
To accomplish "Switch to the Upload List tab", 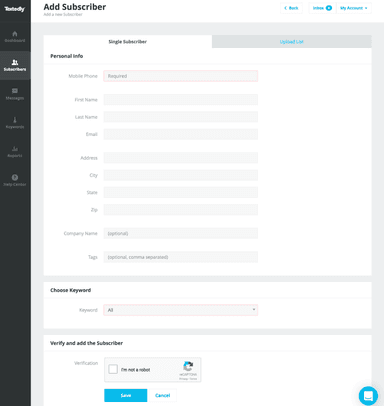I will coord(292,42).
